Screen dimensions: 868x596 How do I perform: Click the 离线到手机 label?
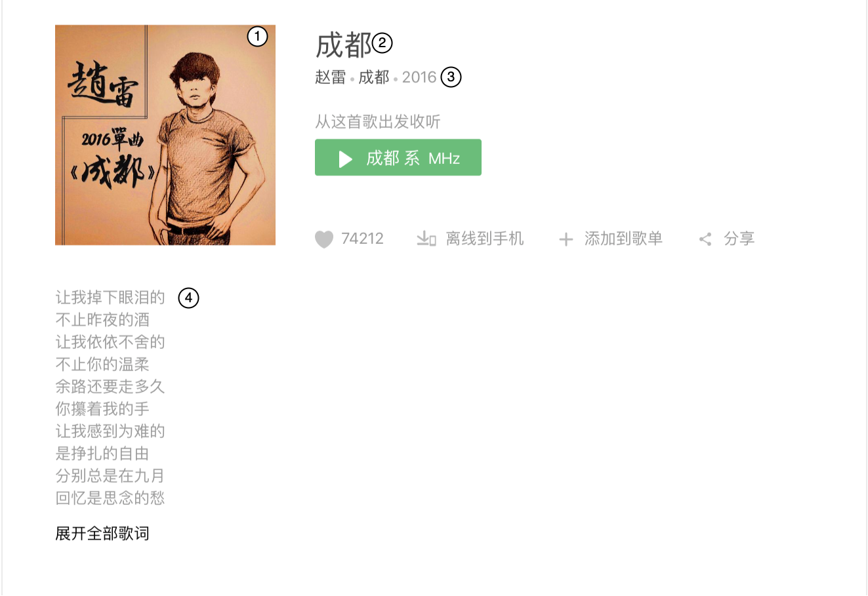485,239
